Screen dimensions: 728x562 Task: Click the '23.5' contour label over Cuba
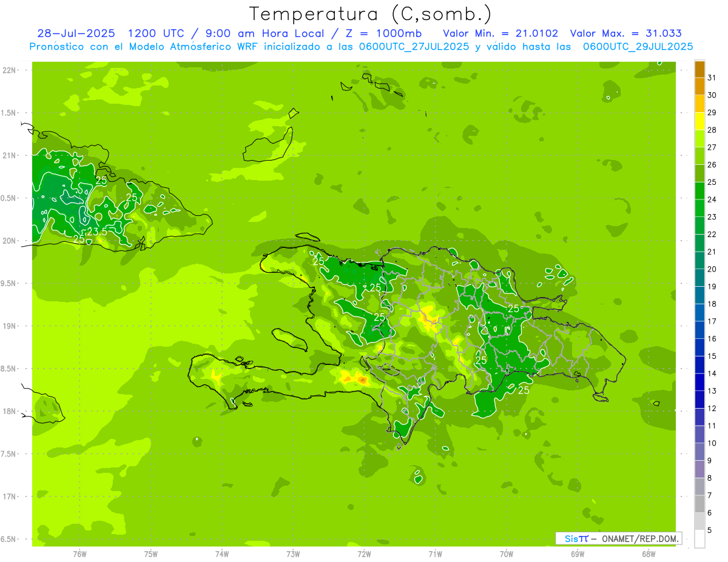pyautogui.click(x=97, y=232)
